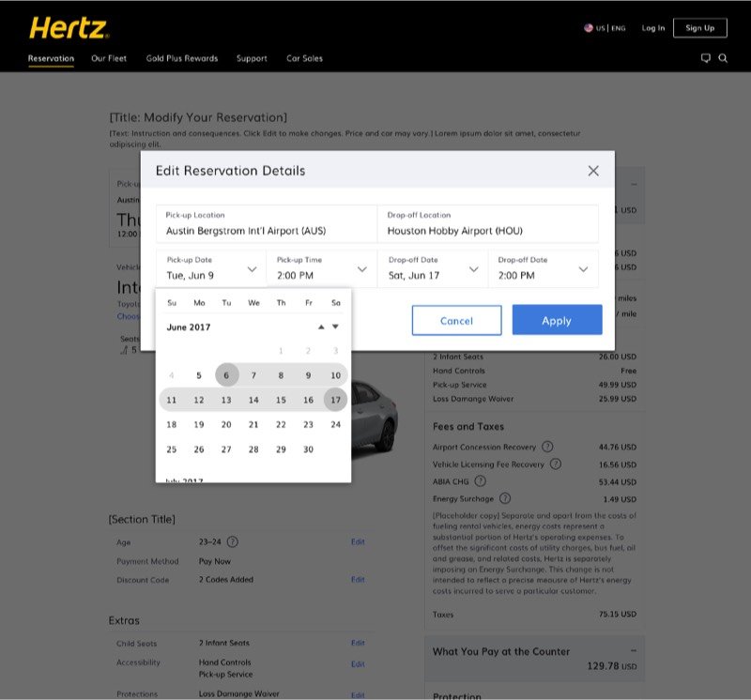Select June 17 in the calendar
The height and width of the screenshot is (700, 751).
[x=335, y=400]
